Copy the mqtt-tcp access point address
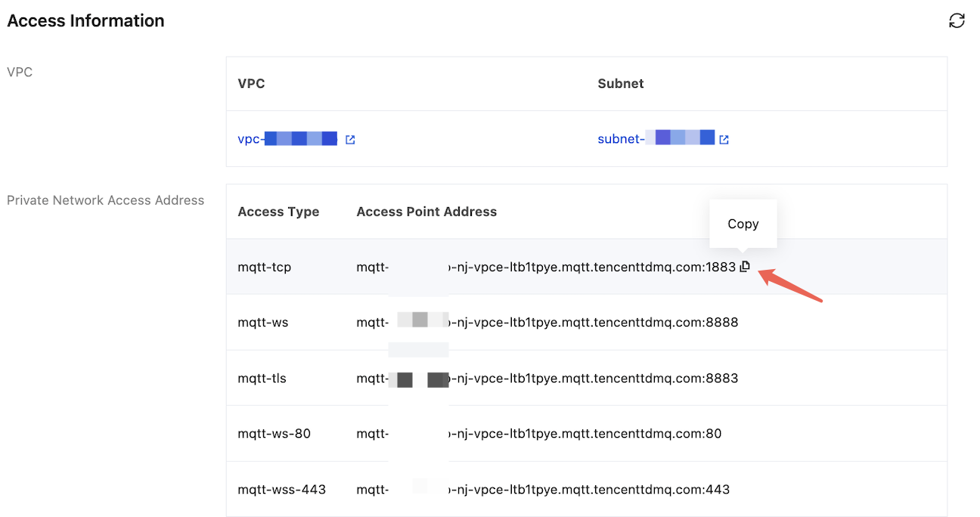 click(745, 266)
